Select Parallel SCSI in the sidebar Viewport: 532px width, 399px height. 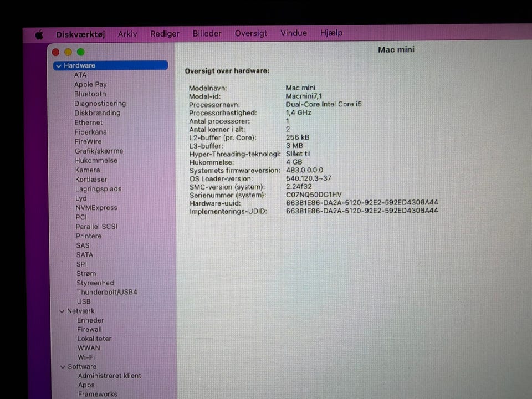[x=96, y=227]
